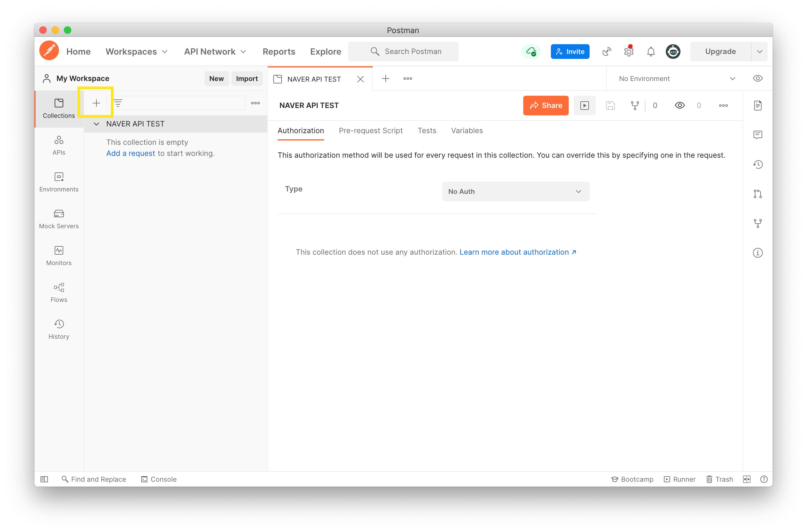Click the Add a request link
The width and height of the screenshot is (807, 532).
tap(131, 153)
